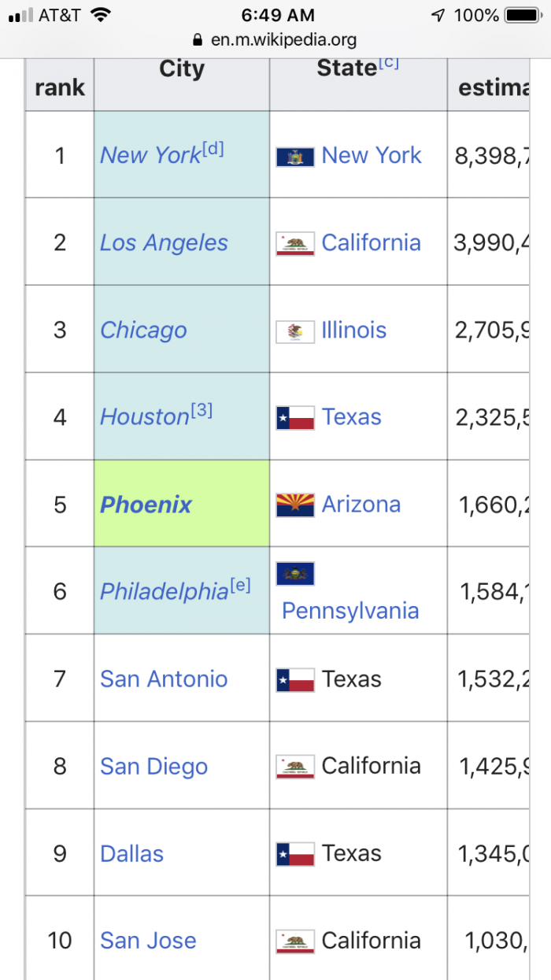Open the bold Phoenix link
Viewport: 551px width, 980px height.
[x=146, y=505]
